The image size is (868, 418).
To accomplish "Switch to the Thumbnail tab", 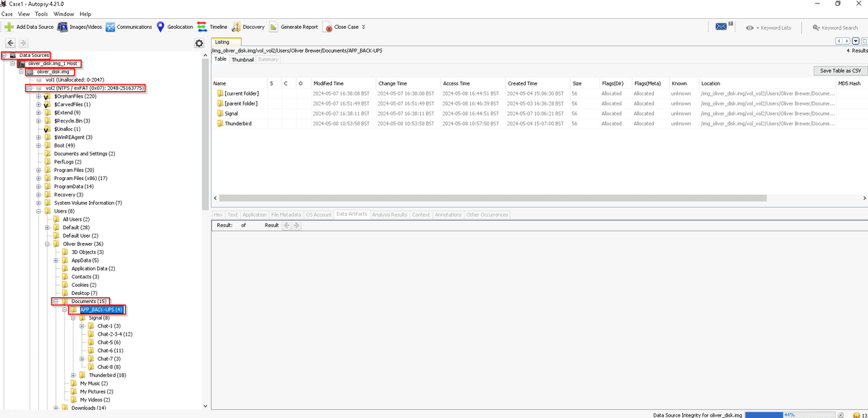I will pyautogui.click(x=242, y=59).
